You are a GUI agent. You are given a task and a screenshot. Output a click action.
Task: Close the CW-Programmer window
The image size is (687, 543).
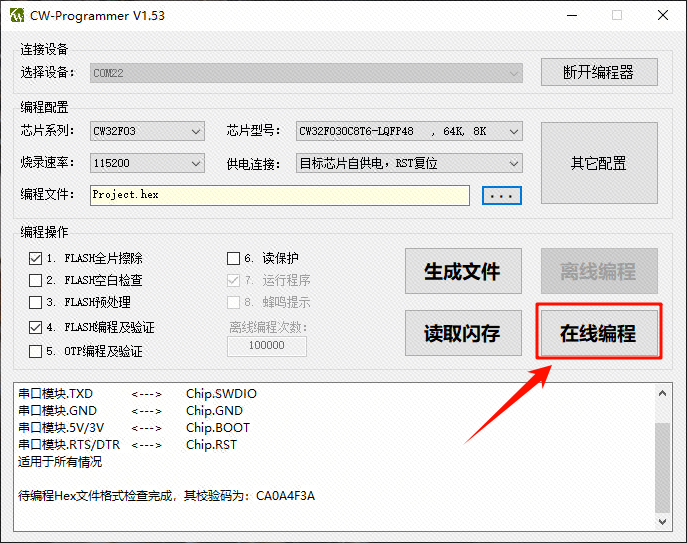coord(663,15)
